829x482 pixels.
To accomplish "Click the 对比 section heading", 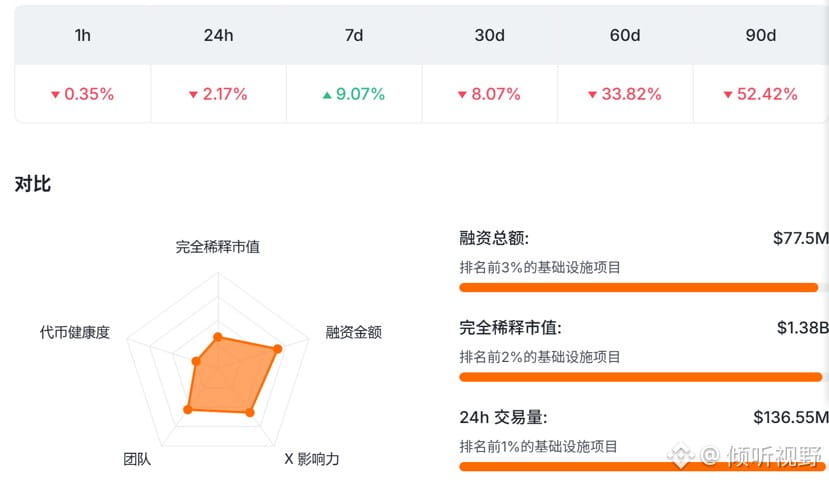I will (33, 184).
